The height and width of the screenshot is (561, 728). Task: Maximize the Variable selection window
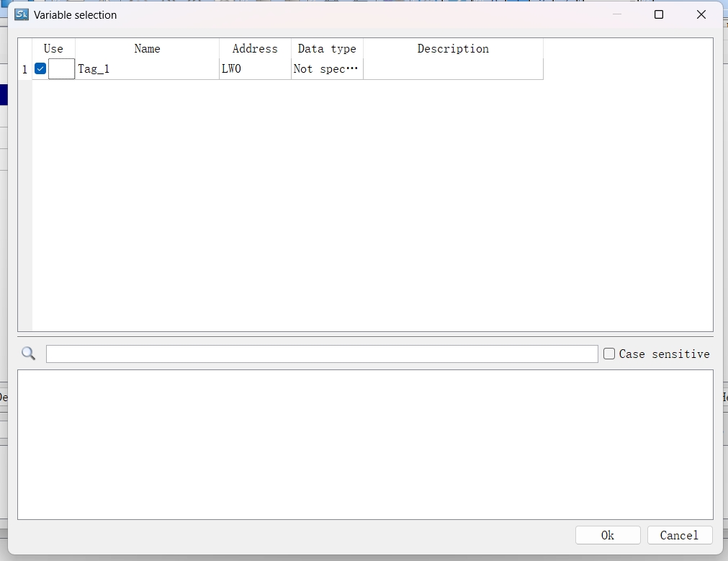658,14
